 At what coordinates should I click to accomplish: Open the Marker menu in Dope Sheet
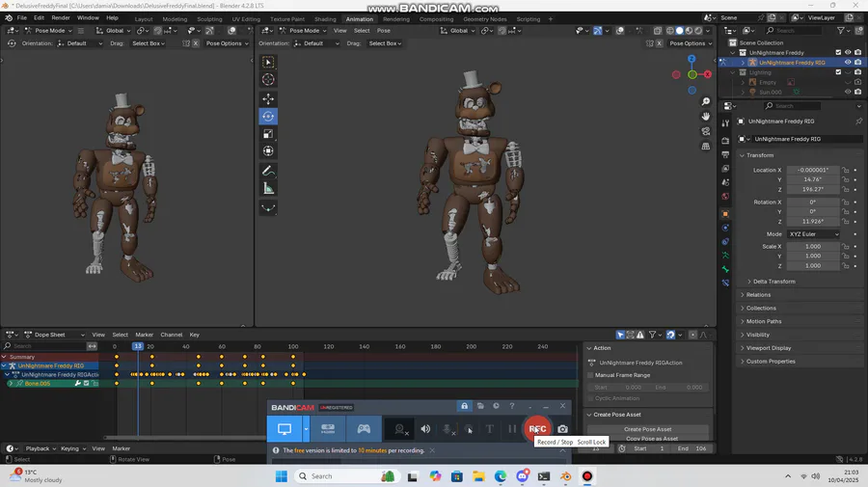[144, 335]
